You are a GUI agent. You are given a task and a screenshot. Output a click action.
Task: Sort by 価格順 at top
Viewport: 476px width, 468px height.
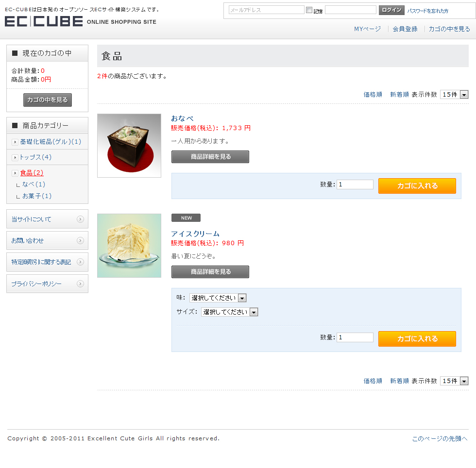click(x=373, y=94)
